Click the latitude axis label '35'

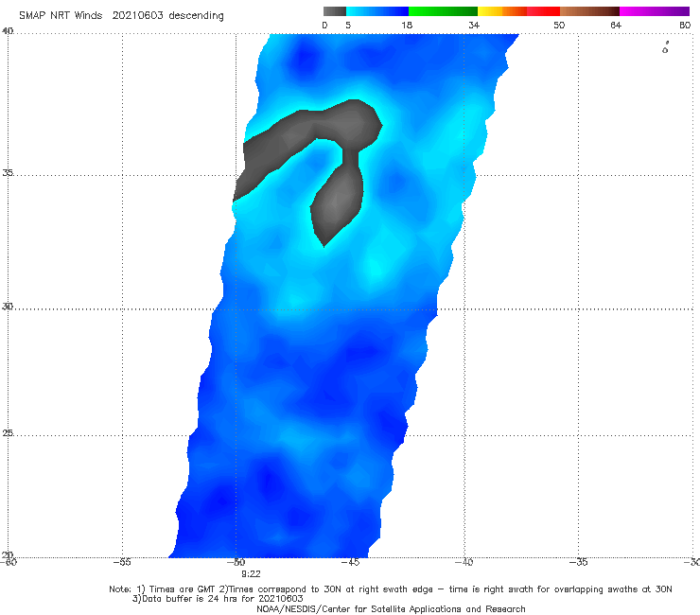(x=8, y=172)
